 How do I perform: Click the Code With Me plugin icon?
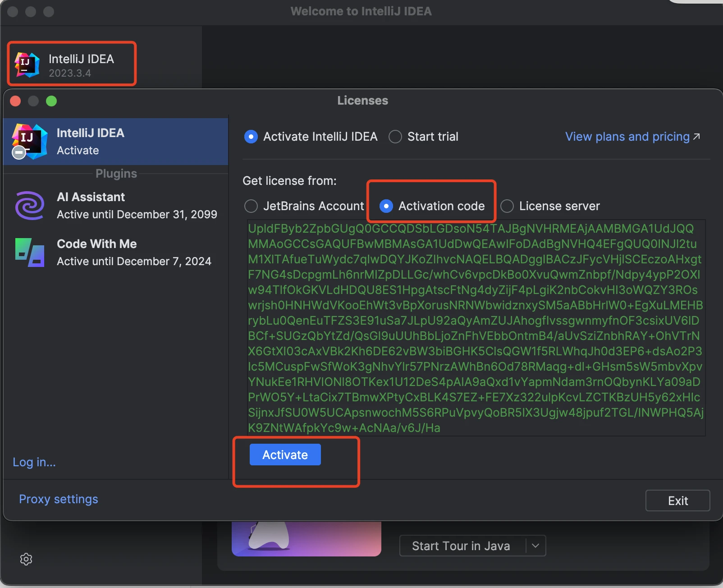(x=30, y=253)
